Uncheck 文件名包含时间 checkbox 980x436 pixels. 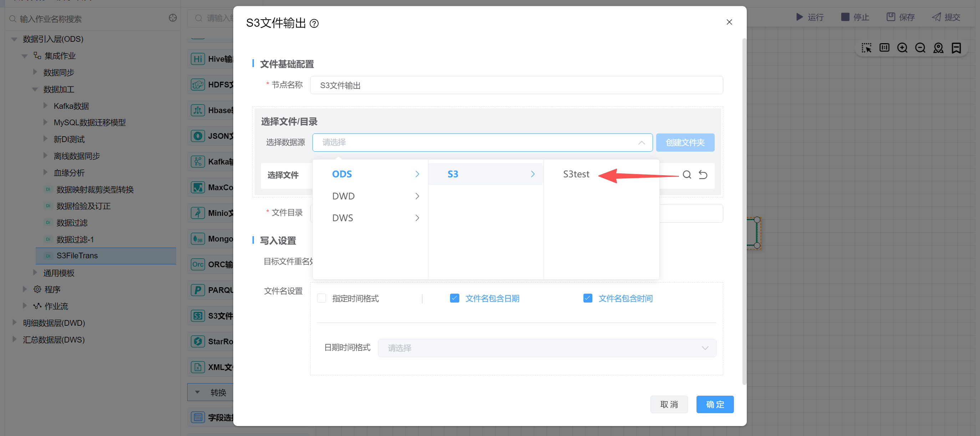coord(587,298)
